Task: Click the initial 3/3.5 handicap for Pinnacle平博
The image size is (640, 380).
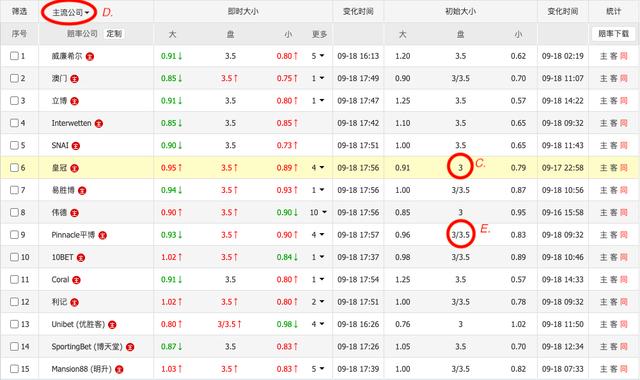Action: 460,235
